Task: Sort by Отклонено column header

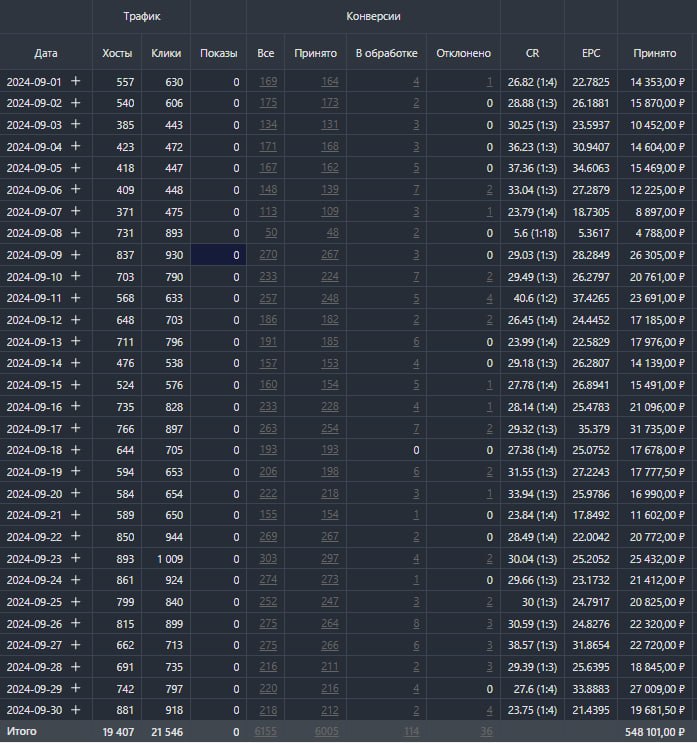Action: click(x=463, y=53)
